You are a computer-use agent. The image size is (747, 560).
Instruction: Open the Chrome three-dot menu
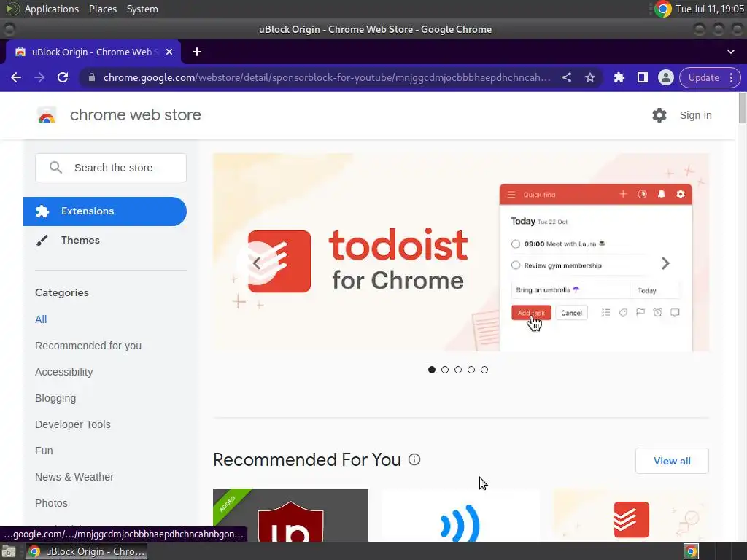[731, 77]
